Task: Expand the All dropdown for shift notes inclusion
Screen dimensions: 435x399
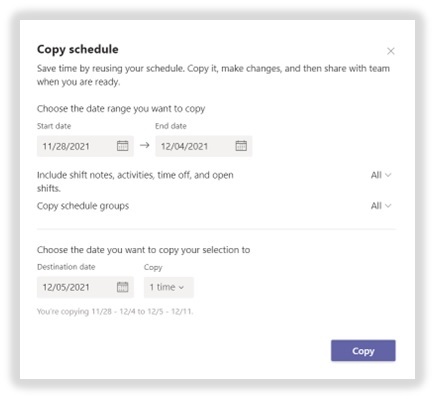Action: (381, 175)
